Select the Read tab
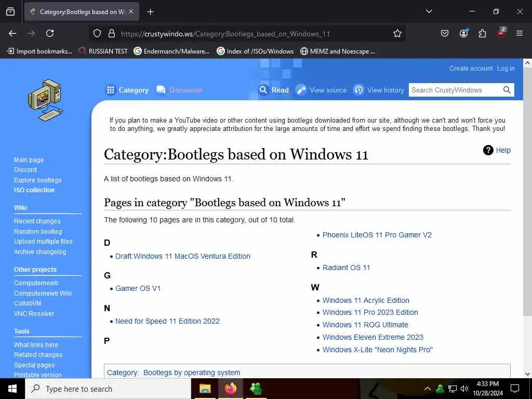This screenshot has height=399, width=532. [x=273, y=90]
